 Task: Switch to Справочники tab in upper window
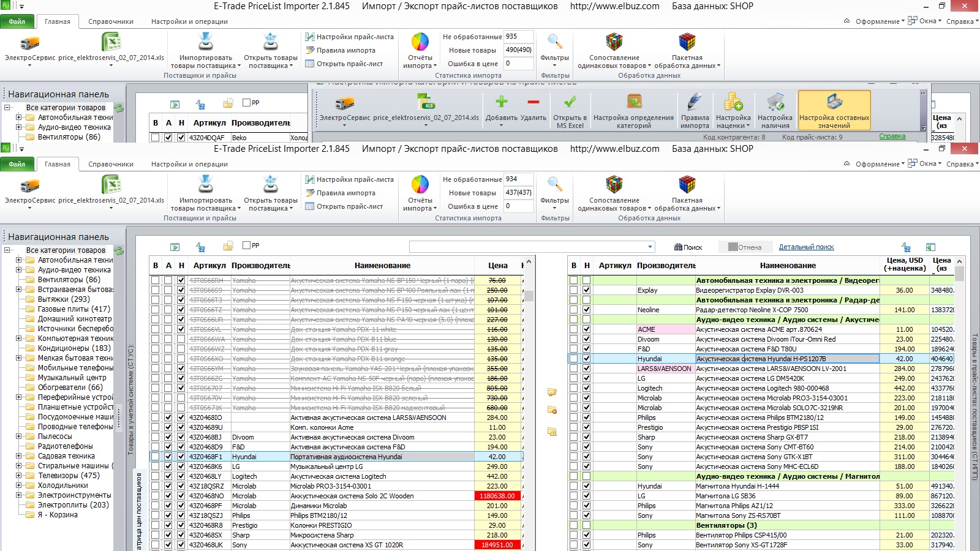click(x=111, y=21)
